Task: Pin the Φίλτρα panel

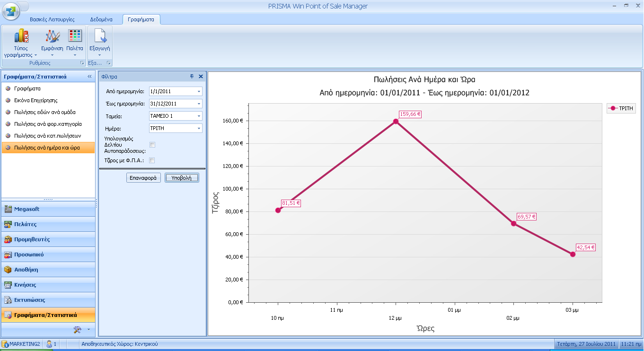Action: pos(192,76)
